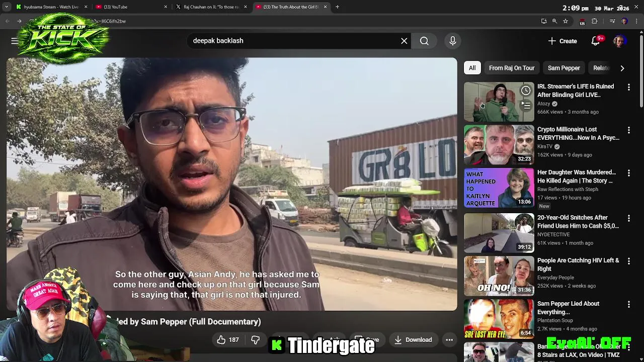This screenshot has height=362, width=644.
Task: Go back with the browser back arrow
Action: tap(8, 21)
